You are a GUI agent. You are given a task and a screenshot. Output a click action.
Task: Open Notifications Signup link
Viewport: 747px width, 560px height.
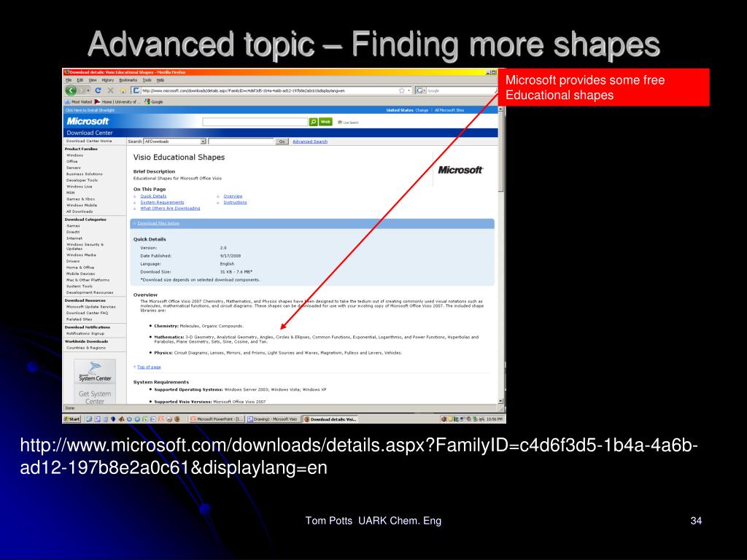(x=85, y=333)
